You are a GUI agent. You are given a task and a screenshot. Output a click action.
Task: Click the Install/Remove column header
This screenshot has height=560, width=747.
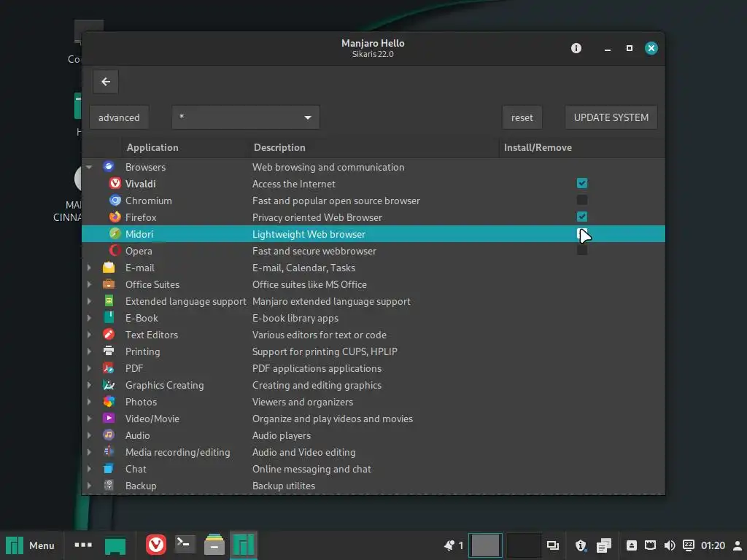tap(581, 147)
